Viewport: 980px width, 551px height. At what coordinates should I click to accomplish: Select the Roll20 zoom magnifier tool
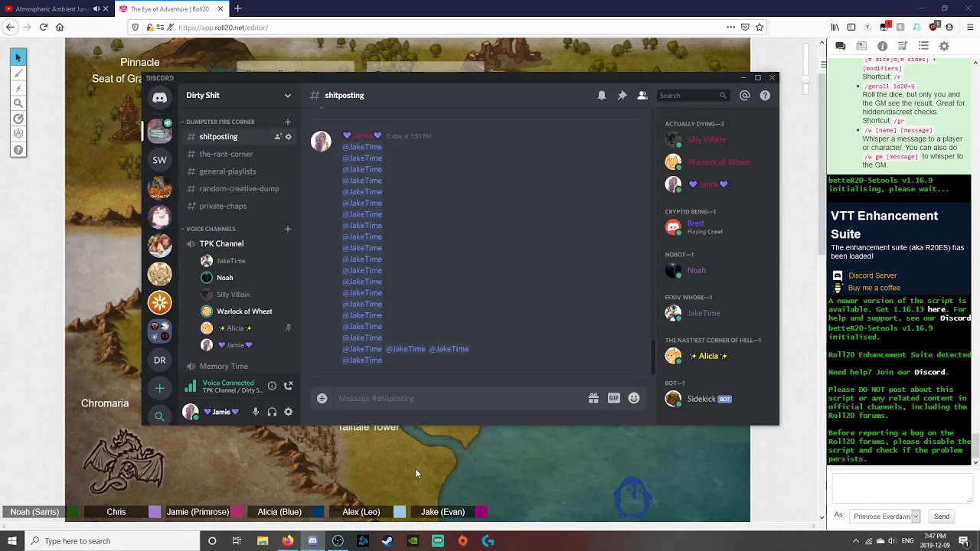[x=18, y=103]
